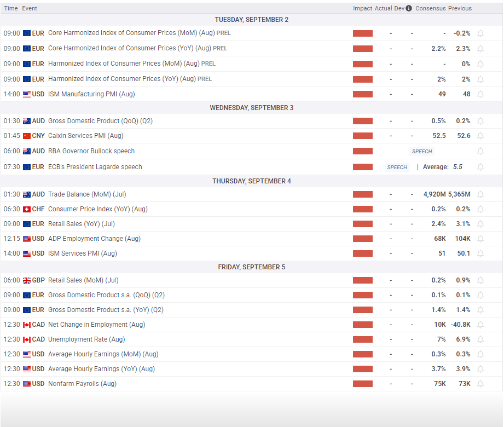The width and height of the screenshot is (504, 427).
Task: Click the Impact column header
Action: [x=363, y=8]
